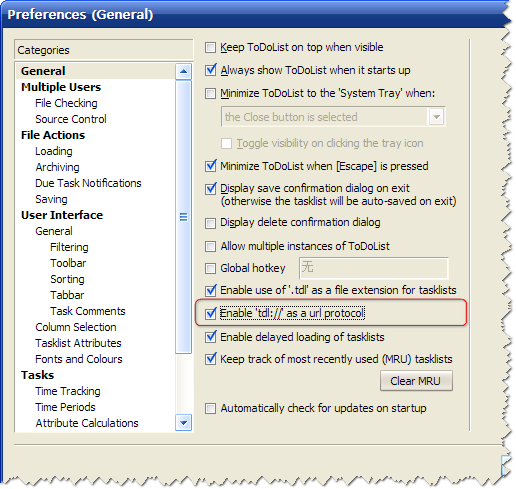Uncheck Minimize ToDoList when Escape is pressed
Screen dimensions: 516x489
210,166
